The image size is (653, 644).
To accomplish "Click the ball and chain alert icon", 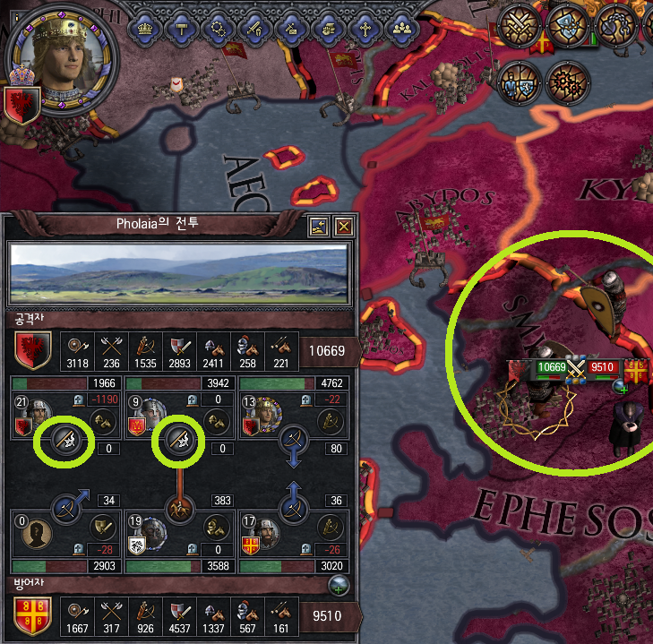I will point(615,26).
